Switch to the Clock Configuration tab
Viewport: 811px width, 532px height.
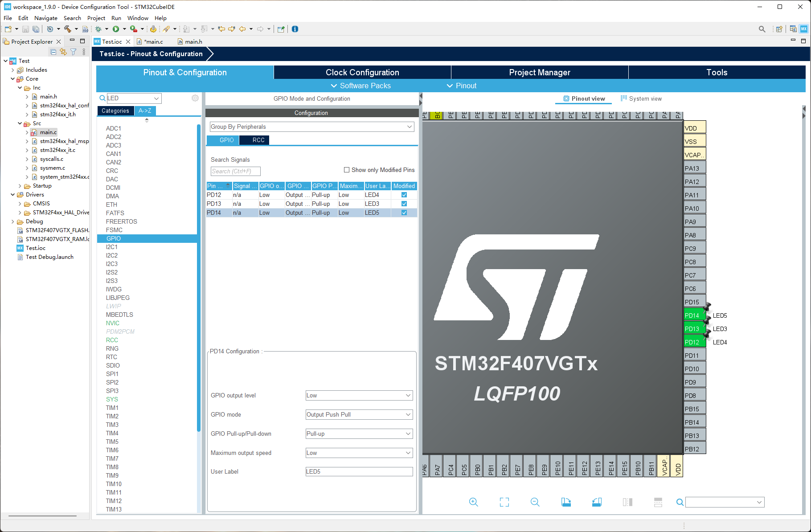coord(362,72)
